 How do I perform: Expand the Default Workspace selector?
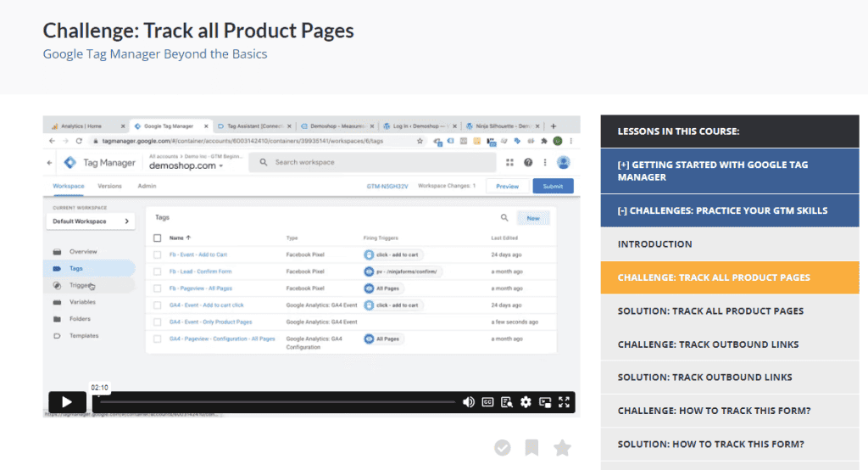(90, 221)
